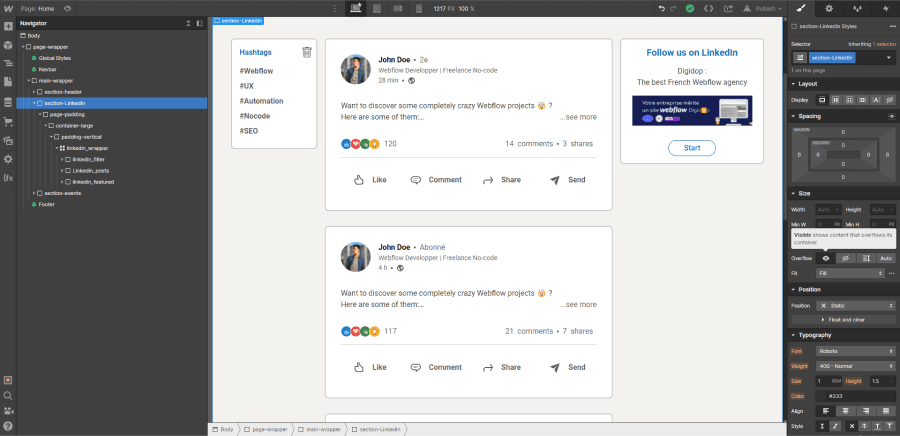Click the section-LinkedIn class tag

click(x=832, y=57)
